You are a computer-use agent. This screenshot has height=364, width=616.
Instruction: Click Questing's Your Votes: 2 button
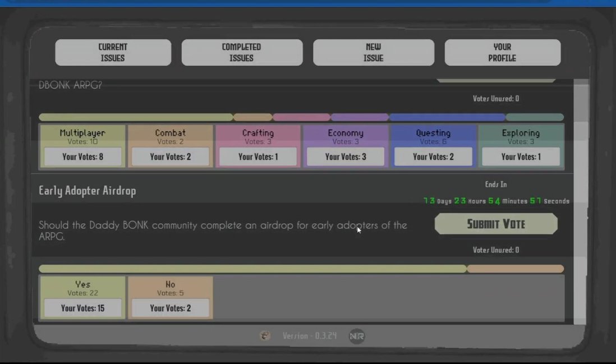[433, 157]
